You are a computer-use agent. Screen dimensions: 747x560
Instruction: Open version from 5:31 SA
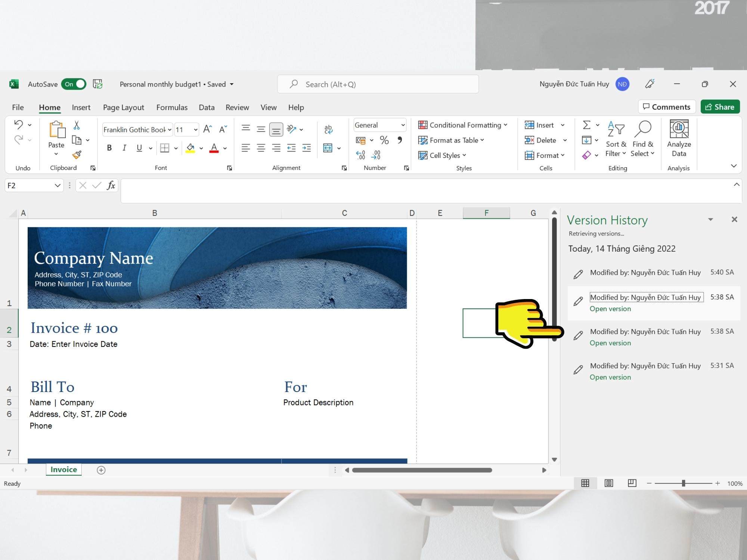[x=610, y=377]
